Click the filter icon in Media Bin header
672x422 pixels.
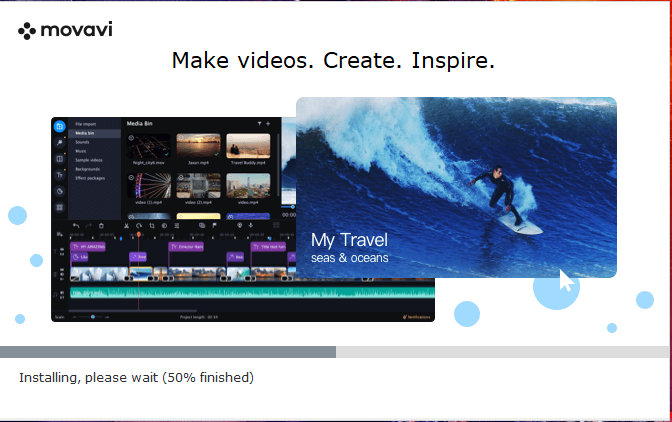pos(258,124)
